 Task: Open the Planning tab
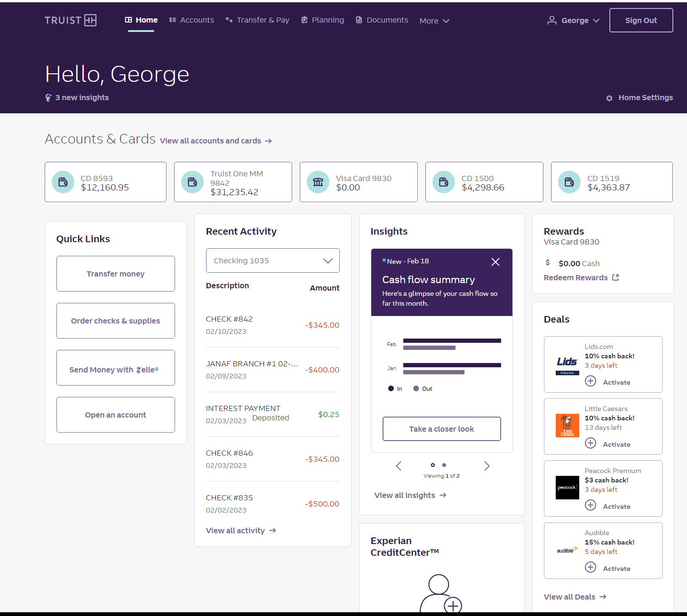(323, 20)
